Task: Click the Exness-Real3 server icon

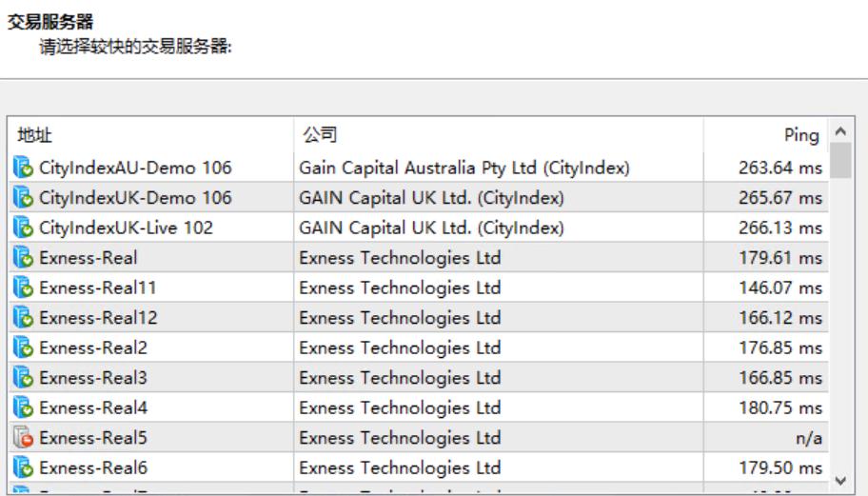Action: (23, 378)
